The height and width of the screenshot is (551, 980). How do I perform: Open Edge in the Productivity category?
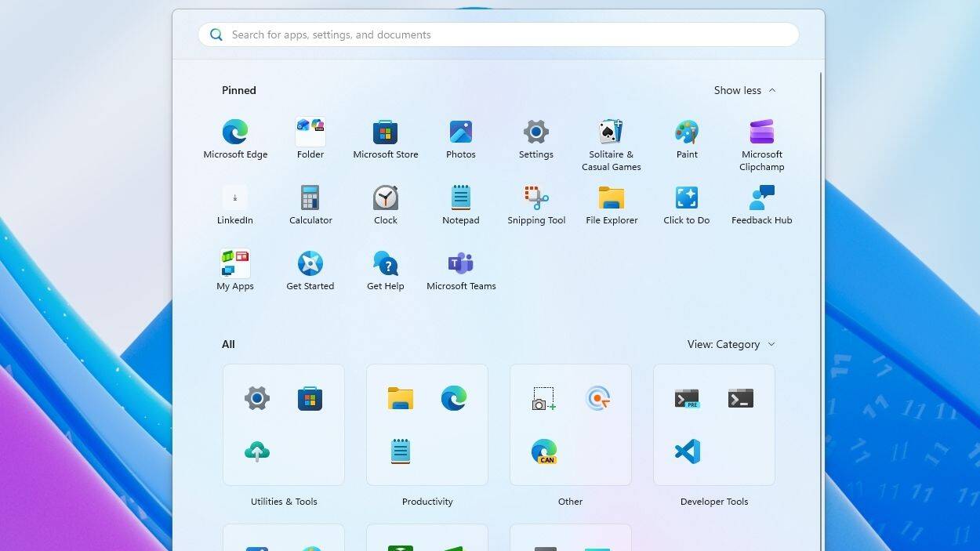click(454, 398)
